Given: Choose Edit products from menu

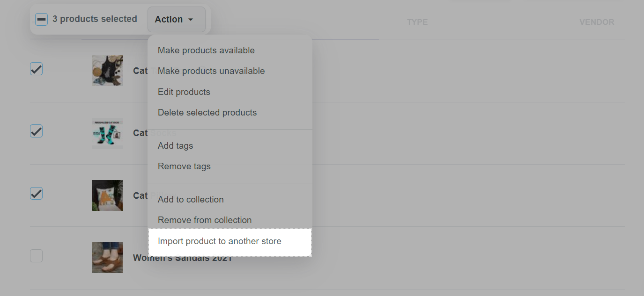Looking at the screenshot, I should 184,92.
